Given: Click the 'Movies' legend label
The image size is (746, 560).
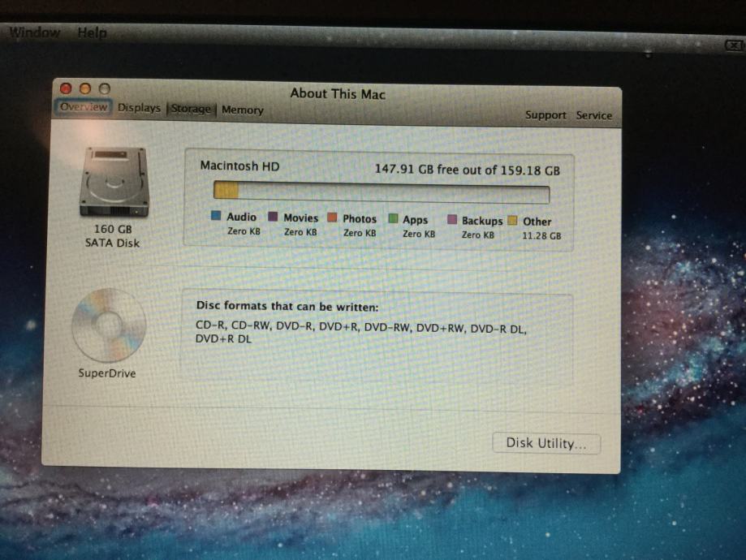Looking at the screenshot, I should [x=301, y=218].
